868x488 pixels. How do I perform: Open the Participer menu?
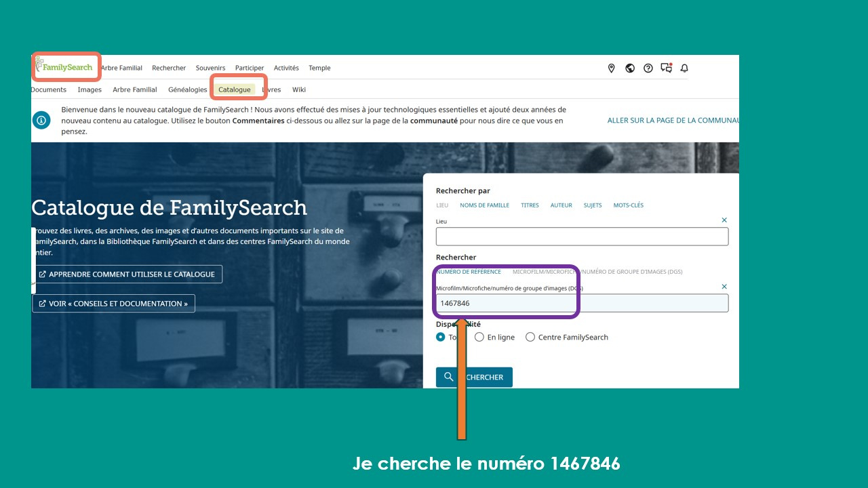pyautogui.click(x=250, y=68)
